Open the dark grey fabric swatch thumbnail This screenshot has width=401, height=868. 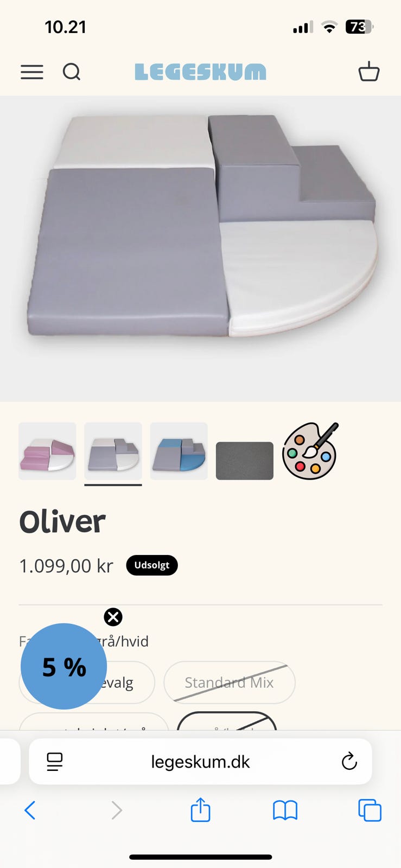(x=245, y=461)
